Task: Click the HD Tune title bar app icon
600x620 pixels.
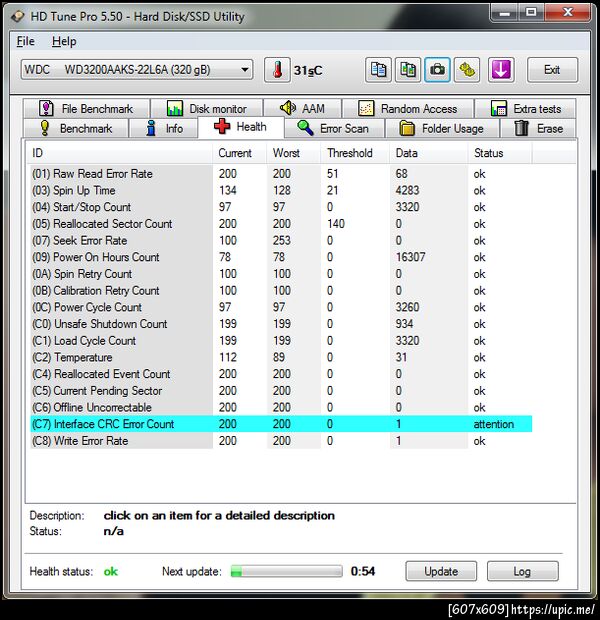Action: [x=17, y=17]
